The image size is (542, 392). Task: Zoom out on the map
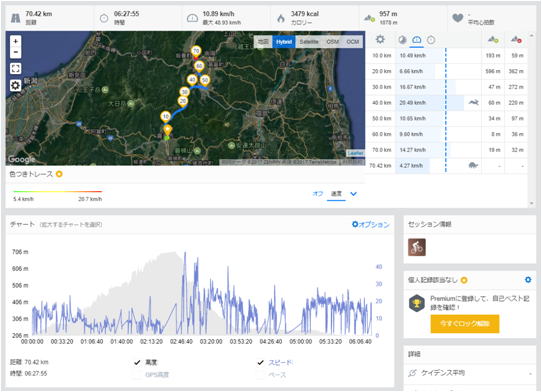coord(15,52)
